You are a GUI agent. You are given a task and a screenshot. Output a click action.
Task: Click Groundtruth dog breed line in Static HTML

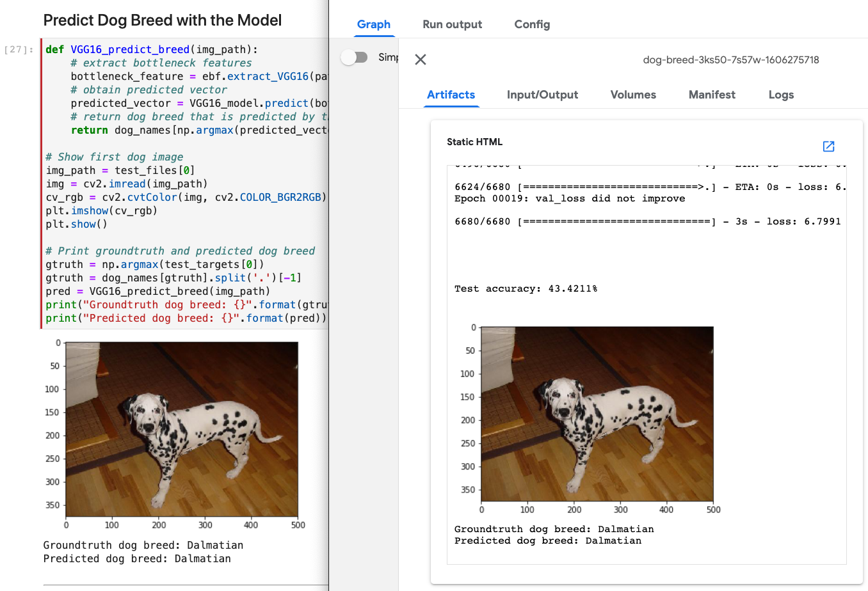554,530
